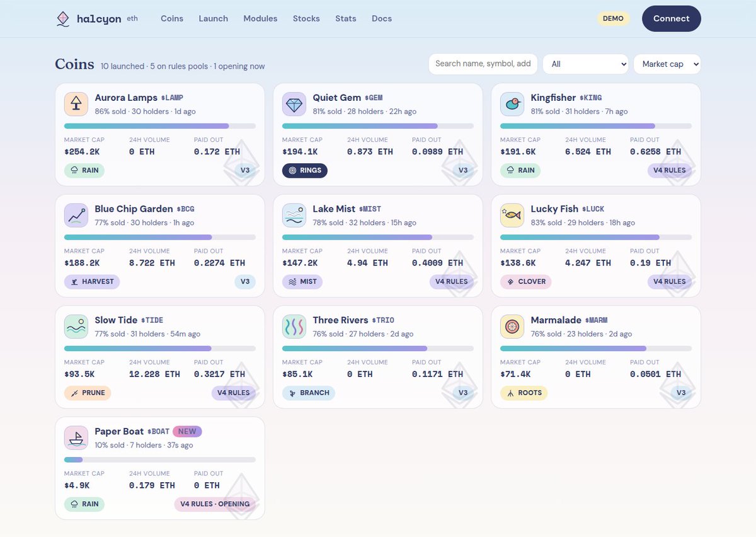Click the $GEM ticker symbol
This screenshot has height=537, width=756.
[374, 98]
